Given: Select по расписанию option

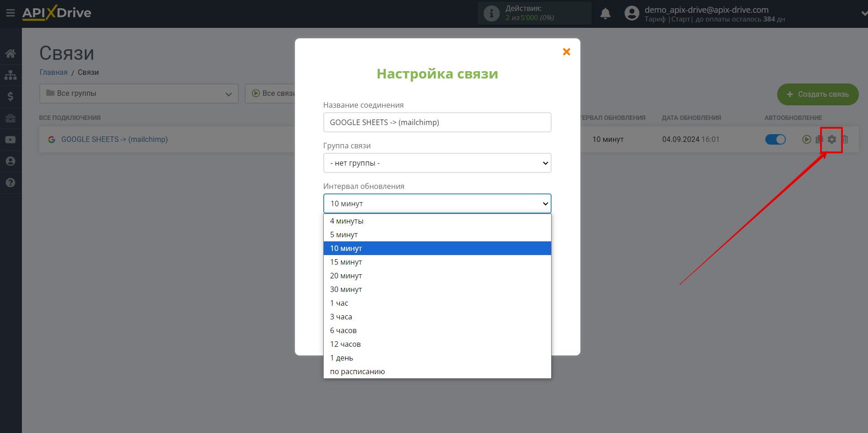Looking at the screenshot, I should (x=437, y=371).
